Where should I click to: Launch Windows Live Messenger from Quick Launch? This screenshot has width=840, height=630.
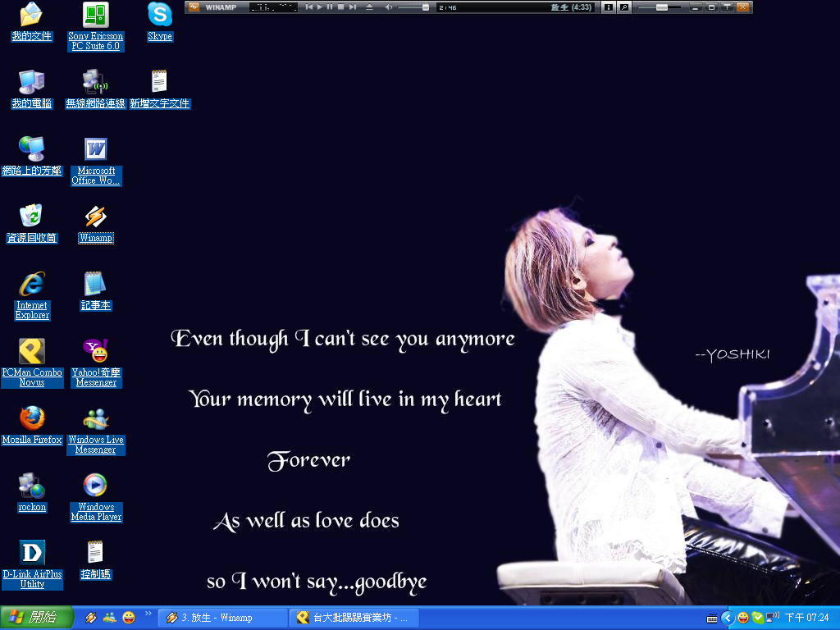coord(110,618)
